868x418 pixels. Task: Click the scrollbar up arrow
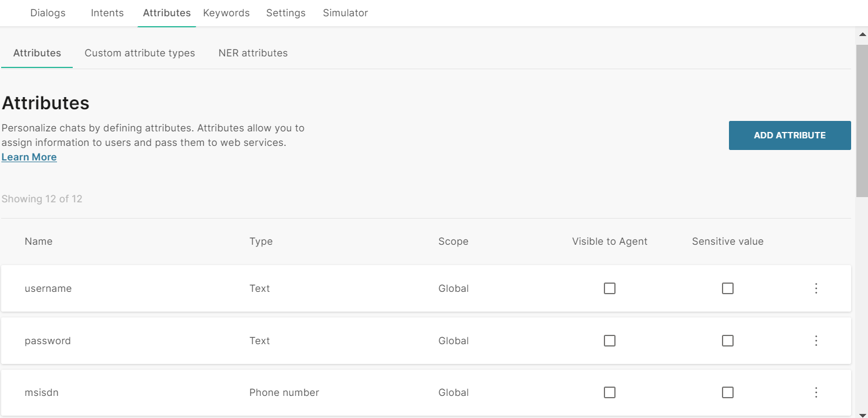(x=862, y=35)
